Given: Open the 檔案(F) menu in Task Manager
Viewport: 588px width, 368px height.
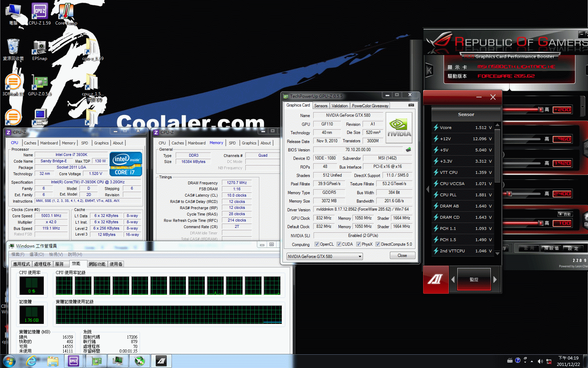Looking at the screenshot, I should (x=18, y=254).
